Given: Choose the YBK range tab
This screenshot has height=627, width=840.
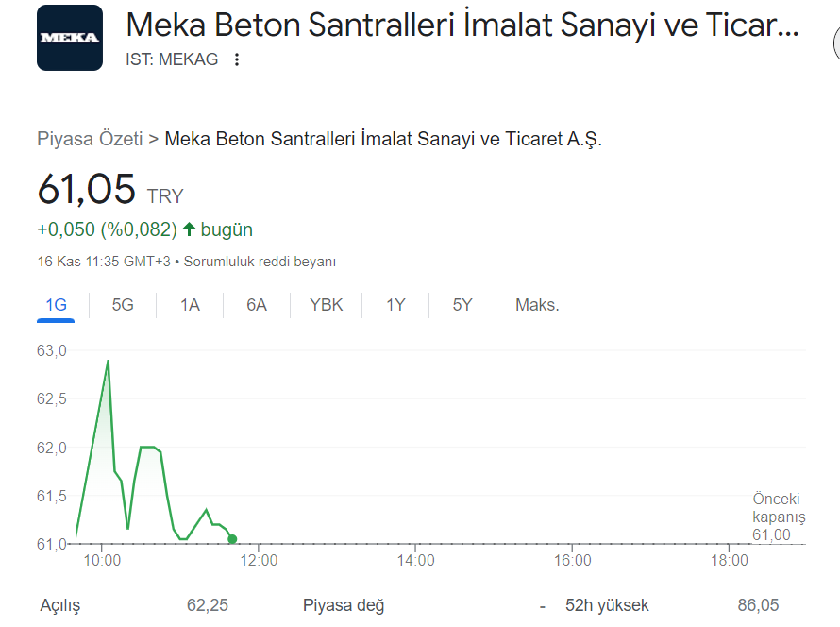Looking at the screenshot, I should point(326,305).
